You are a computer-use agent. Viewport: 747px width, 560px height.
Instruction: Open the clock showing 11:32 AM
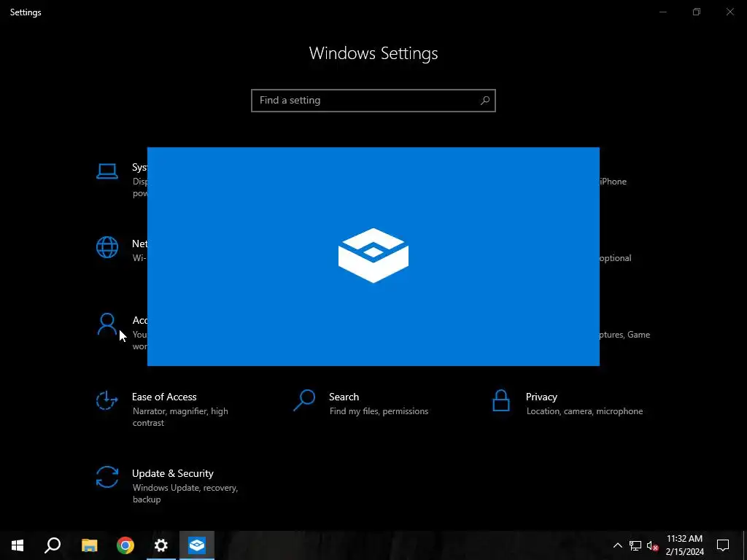click(684, 545)
